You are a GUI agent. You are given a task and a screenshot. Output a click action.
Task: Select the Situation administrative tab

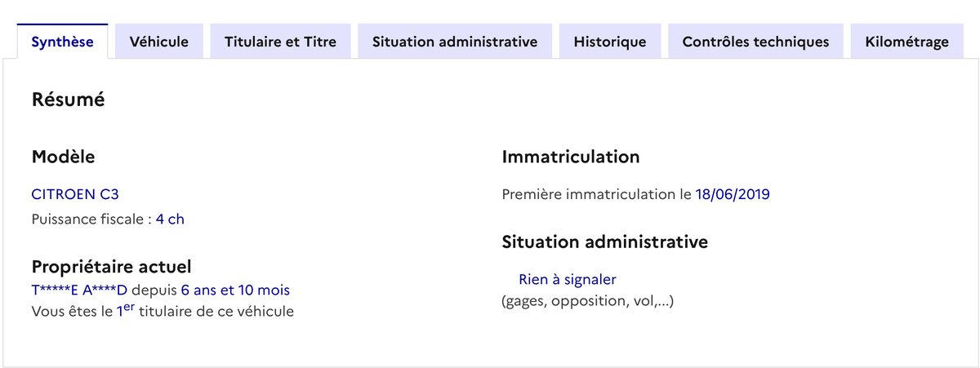tap(455, 42)
